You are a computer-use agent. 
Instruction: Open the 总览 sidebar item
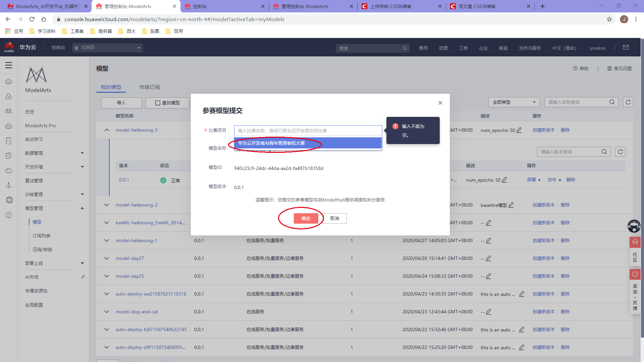30,112
